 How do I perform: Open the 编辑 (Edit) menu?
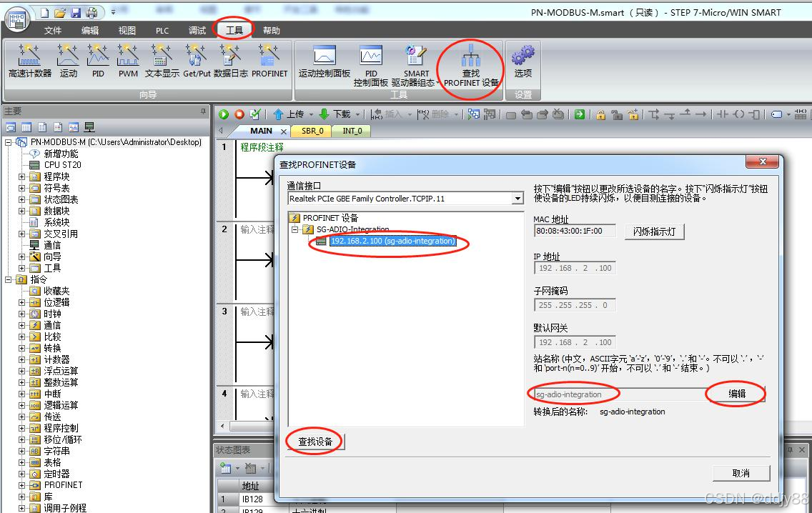pyautogui.click(x=89, y=31)
